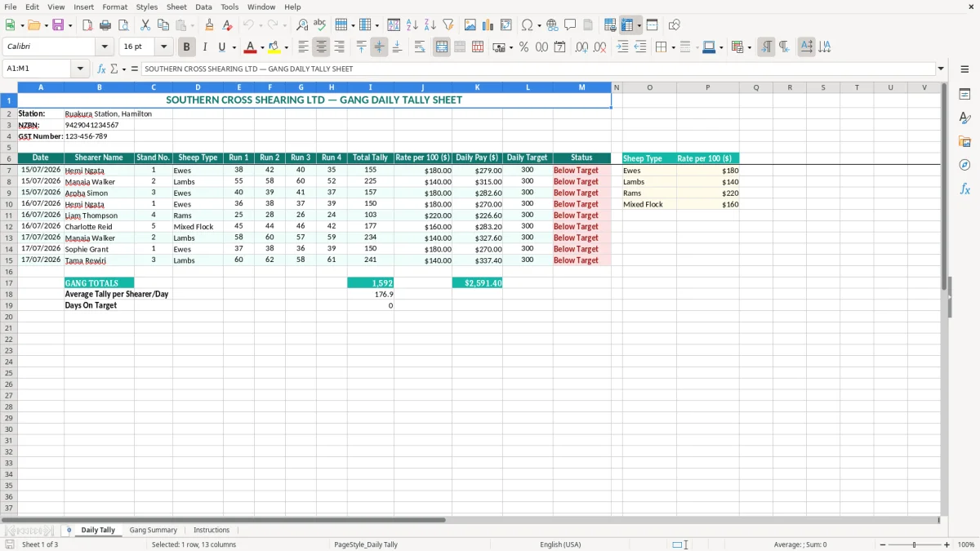Screen dimensions: 980x551
Task: Expand the underline style dropdown
Action: tap(234, 47)
